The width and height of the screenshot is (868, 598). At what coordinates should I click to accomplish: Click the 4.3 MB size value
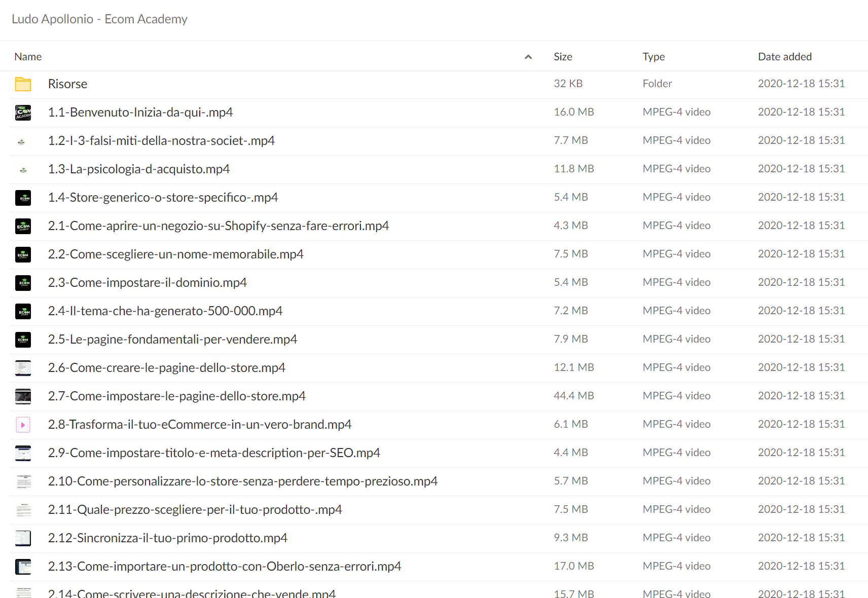coord(571,226)
